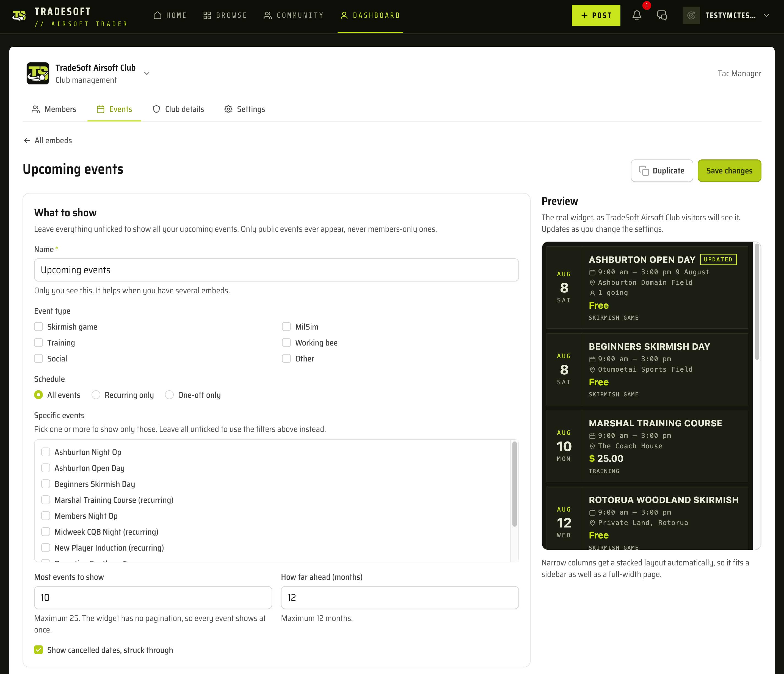Switch to the Members tab
Viewport: 784px width, 674px height.
click(x=54, y=109)
